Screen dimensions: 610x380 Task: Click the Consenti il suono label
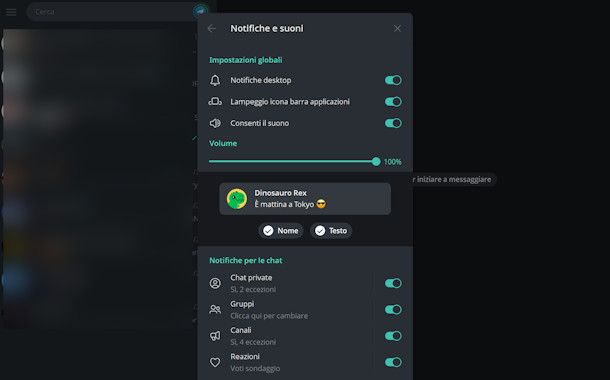(259, 123)
